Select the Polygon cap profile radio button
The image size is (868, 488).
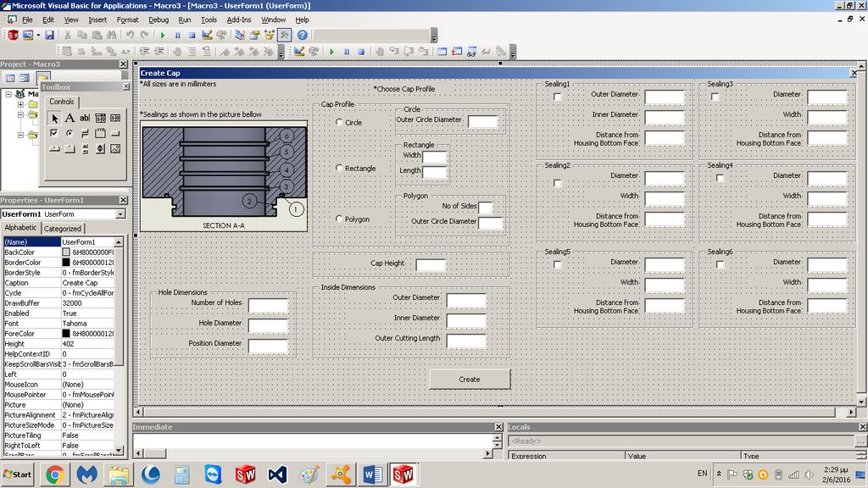(339, 219)
